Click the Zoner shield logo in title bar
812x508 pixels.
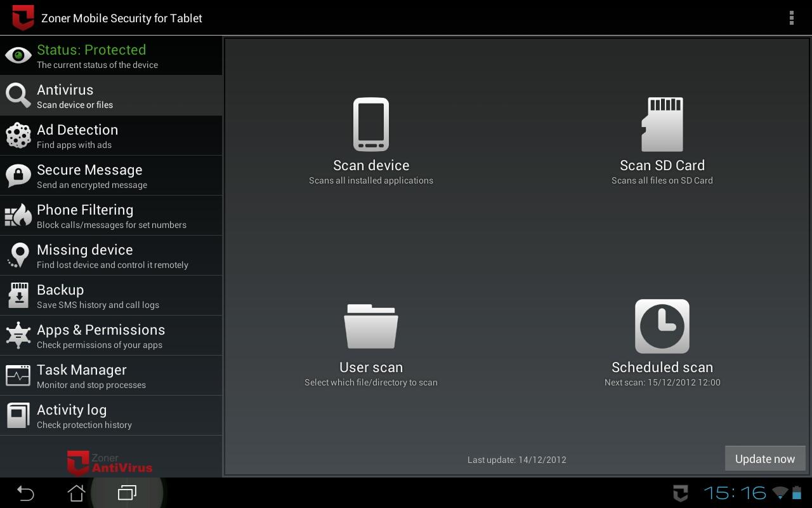tap(23, 18)
